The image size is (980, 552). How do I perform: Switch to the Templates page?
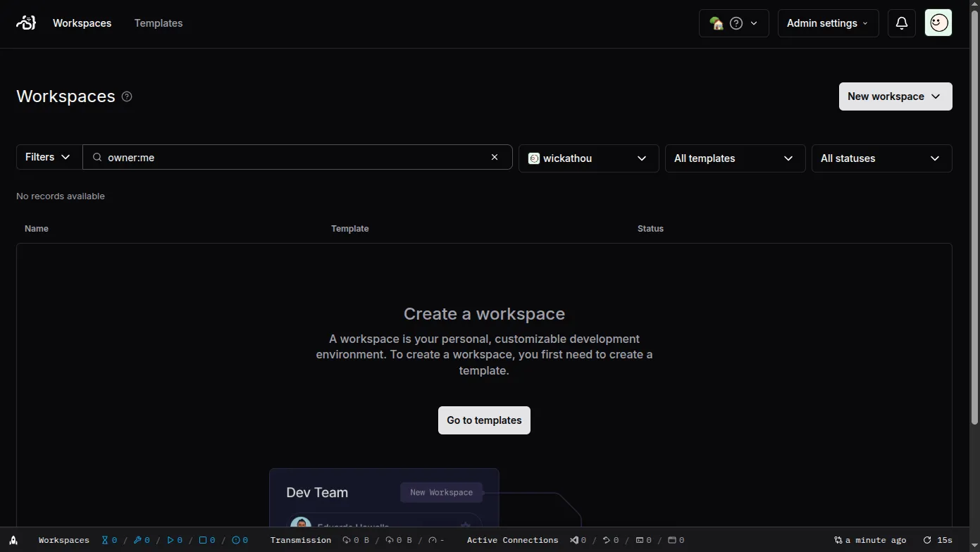pos(158,23)
